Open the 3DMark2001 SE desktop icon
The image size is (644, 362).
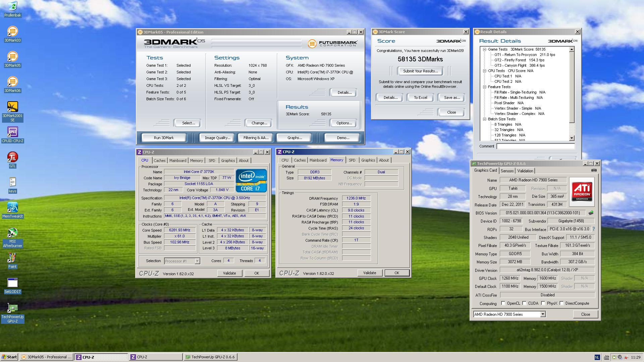tap(12, 112)
